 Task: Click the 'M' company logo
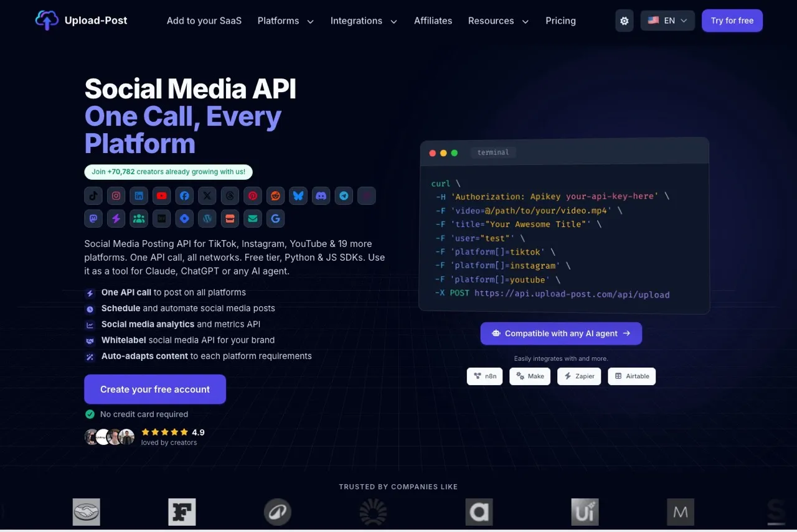click(681, 512)
